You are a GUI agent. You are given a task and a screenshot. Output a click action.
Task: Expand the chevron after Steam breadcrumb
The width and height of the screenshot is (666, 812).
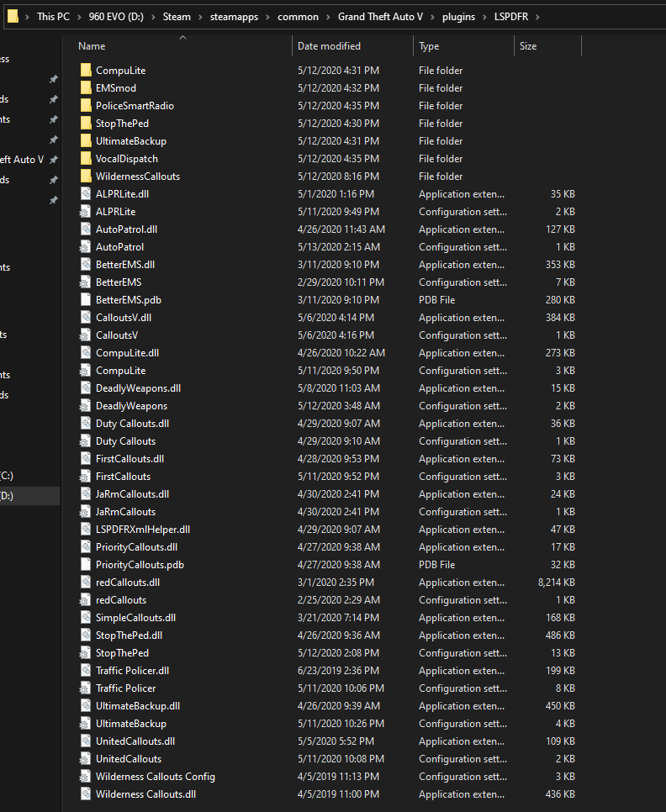(200, 17)
